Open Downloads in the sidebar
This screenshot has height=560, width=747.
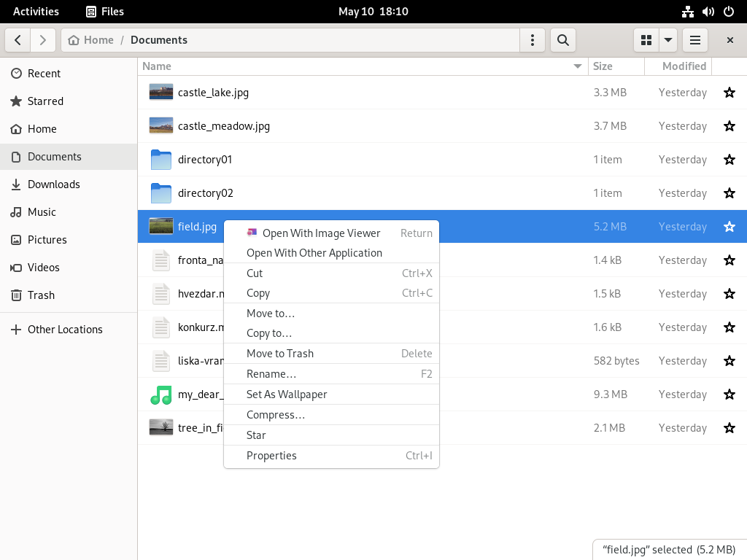[x=69, y=184]
